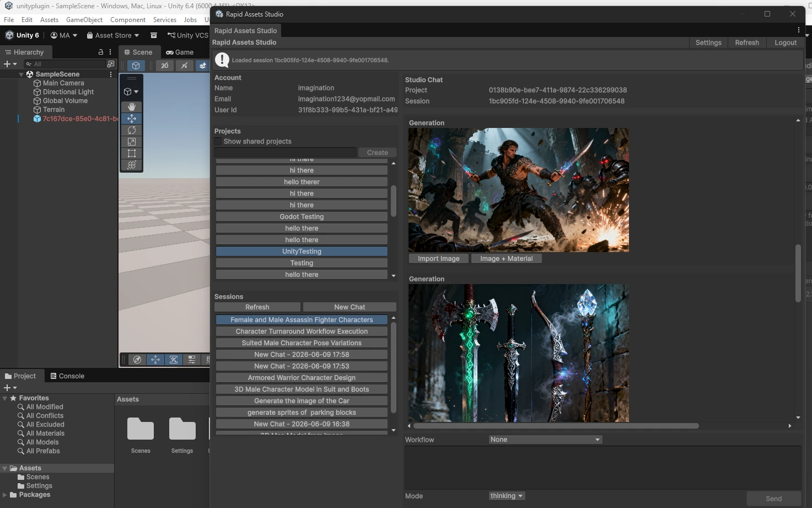Select All Materials saved search
Screen dimensions: 812x508
tap(45, 434)
